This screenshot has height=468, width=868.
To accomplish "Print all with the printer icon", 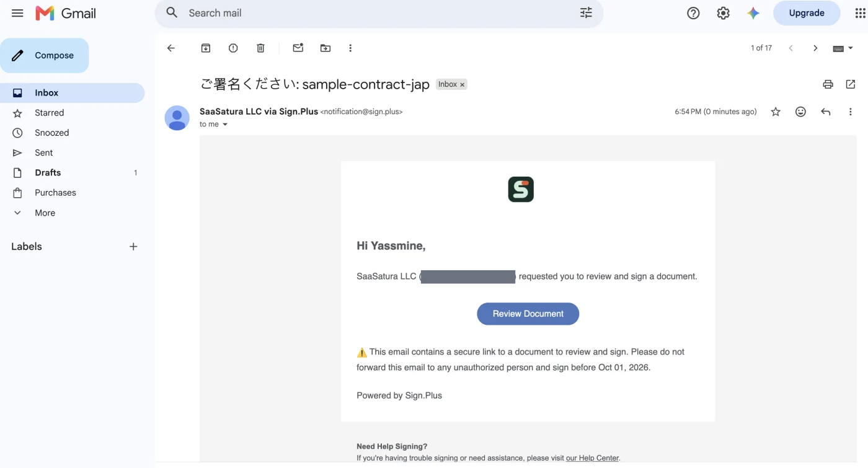I will pyautogui.click(x=828, y=84).
